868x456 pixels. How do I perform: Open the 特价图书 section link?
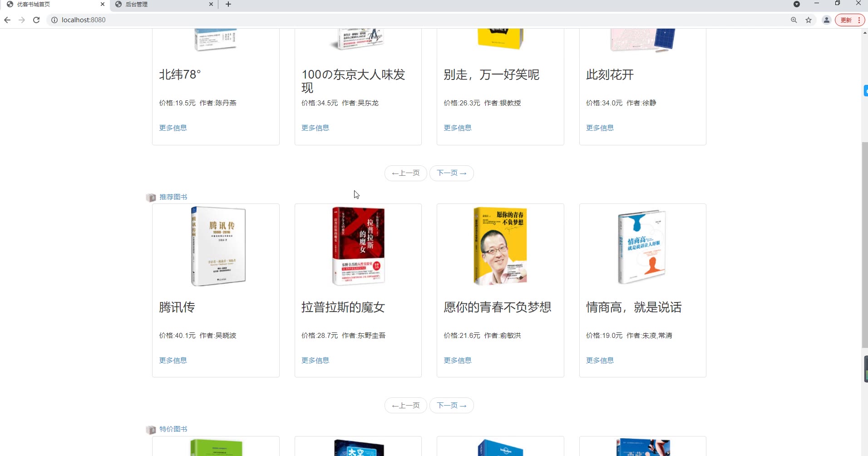click(173, 429)
